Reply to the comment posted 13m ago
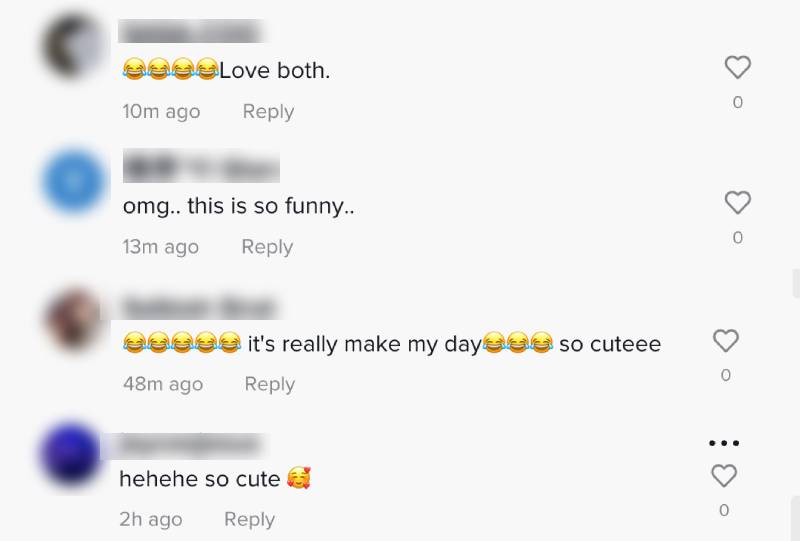Viewport: 800px width, 541px height. pyautogui.click(x=267, y=247)
